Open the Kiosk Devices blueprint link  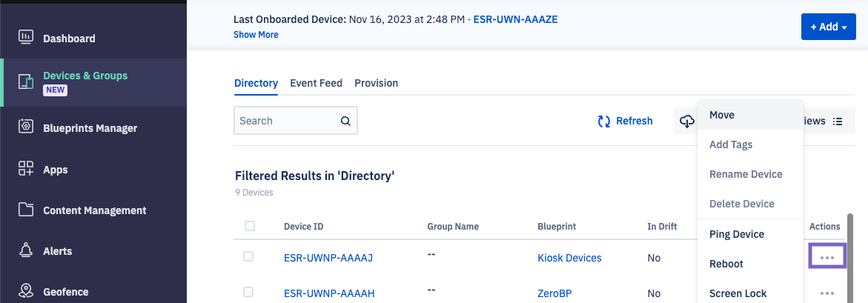tap(569, 258)
